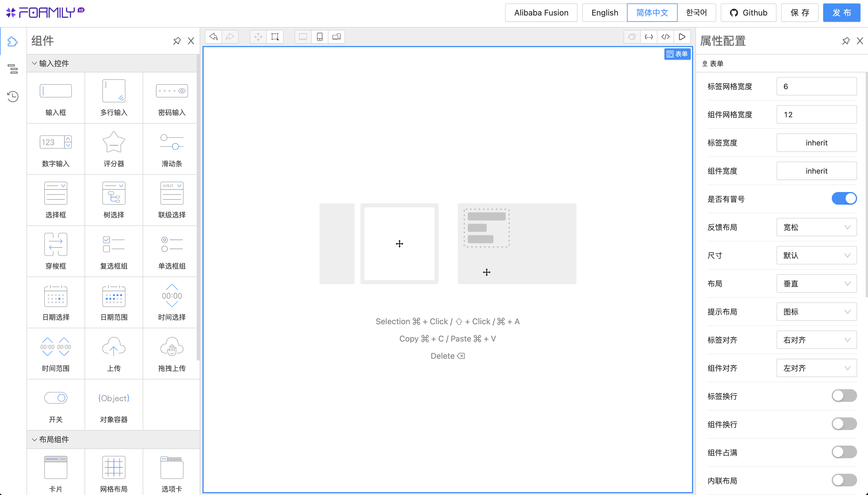Screen dimensions: 868x495
Task: Click the 发布 publish button
Action: (842, 13)
